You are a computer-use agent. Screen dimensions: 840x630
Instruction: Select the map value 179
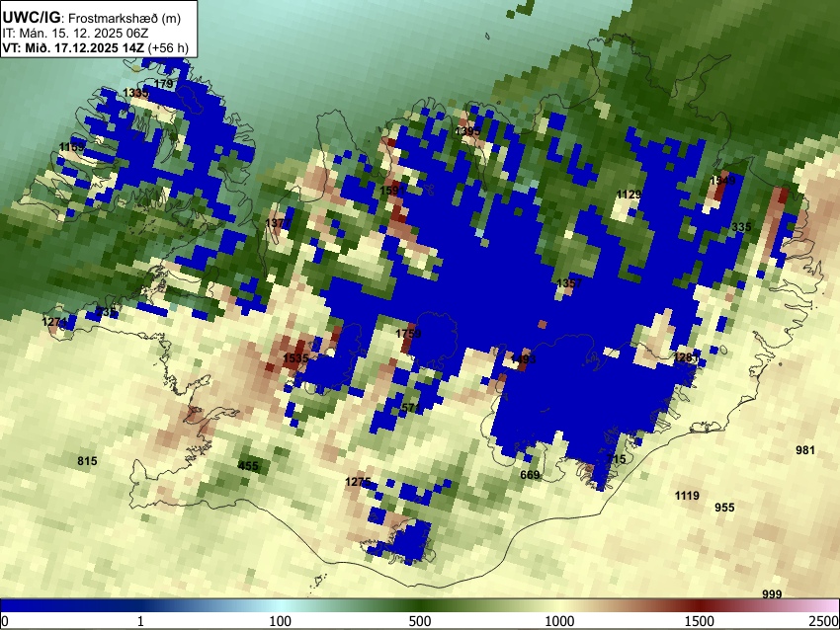163,84
